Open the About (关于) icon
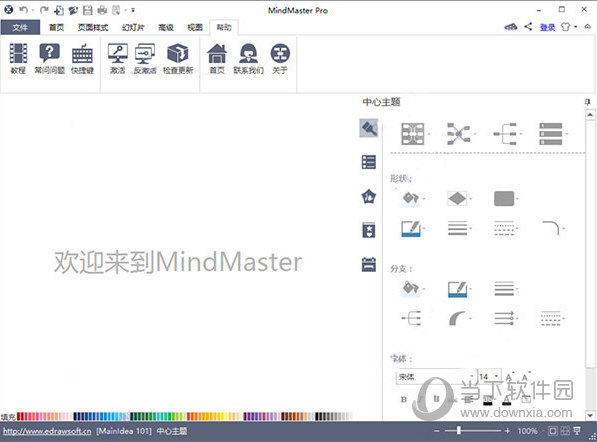The height and width of the screenshot is (442, 597). coord(280,58)
